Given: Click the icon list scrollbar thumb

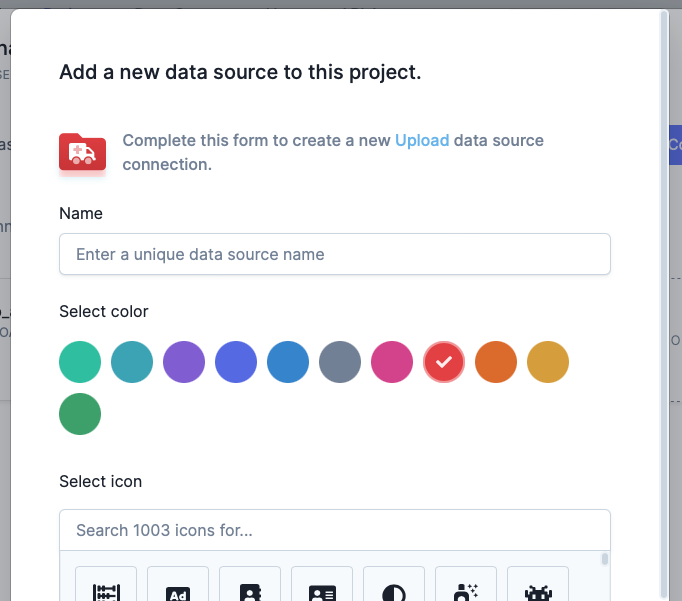Looking at the screenshot, I should click(605, 559).
